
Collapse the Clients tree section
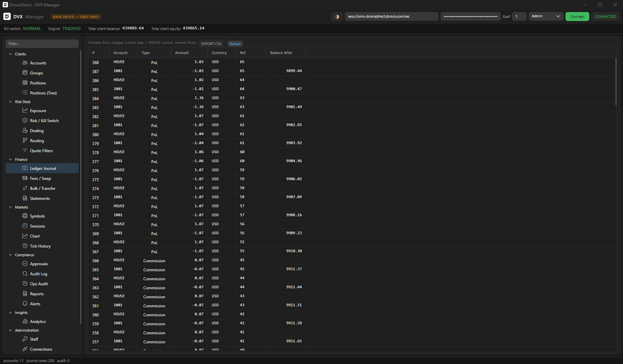click(11, 54)
